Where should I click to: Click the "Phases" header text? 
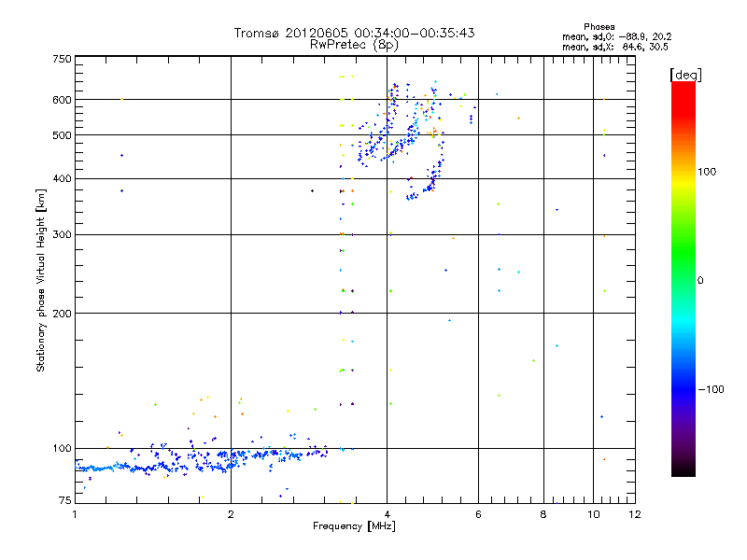(599, 27)
